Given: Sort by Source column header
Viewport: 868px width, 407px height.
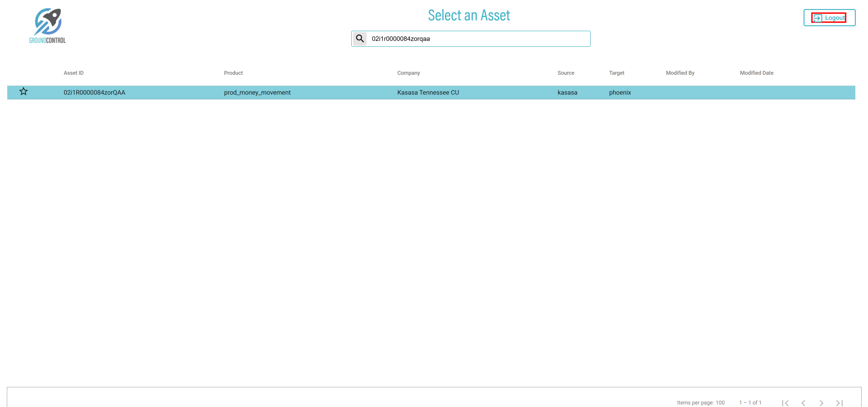Looking at the screenshot, I should (x=565, y=73).
